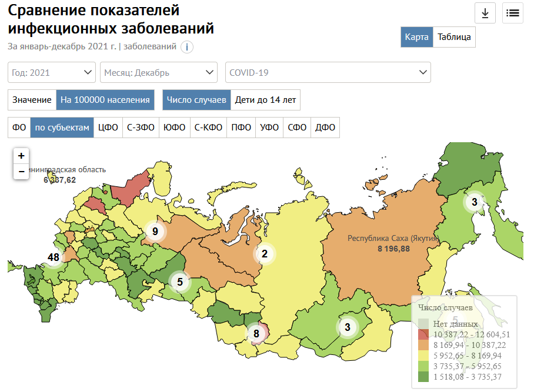Viewport: 534px width, 392px height.
Task: Click the 8 196,88 value label
Action: pos(393,249)
